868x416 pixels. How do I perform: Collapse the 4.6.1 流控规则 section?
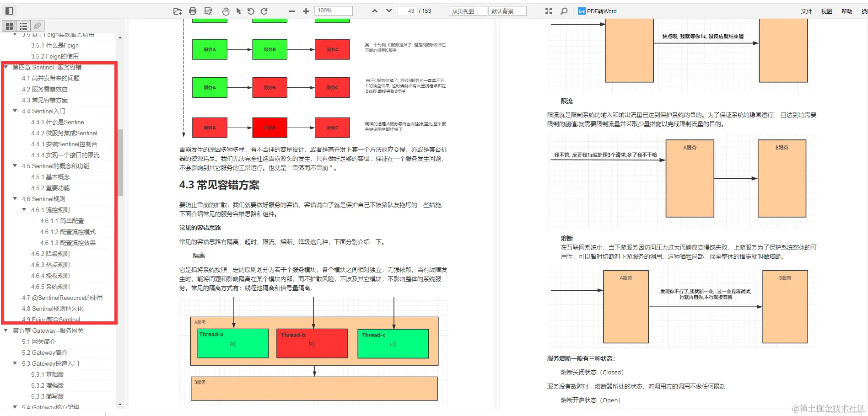(x=24, y=210)
